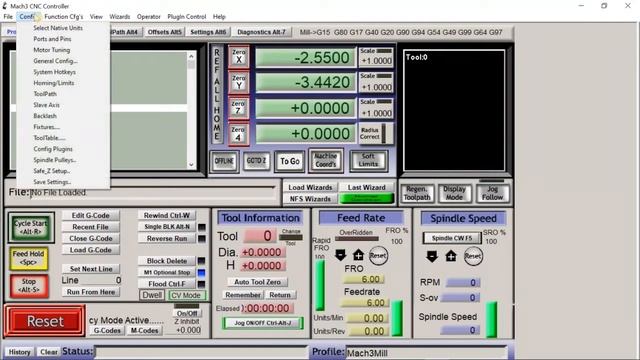
Task: Click the Feed Hold Spc button
Action: click(x=29, y=258)
